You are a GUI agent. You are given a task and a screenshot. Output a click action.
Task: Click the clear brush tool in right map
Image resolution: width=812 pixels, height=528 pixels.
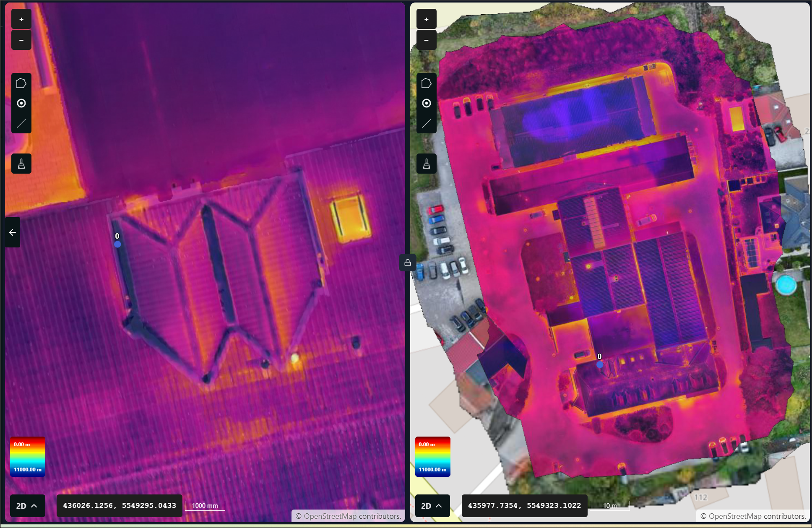tap(427, 164)
